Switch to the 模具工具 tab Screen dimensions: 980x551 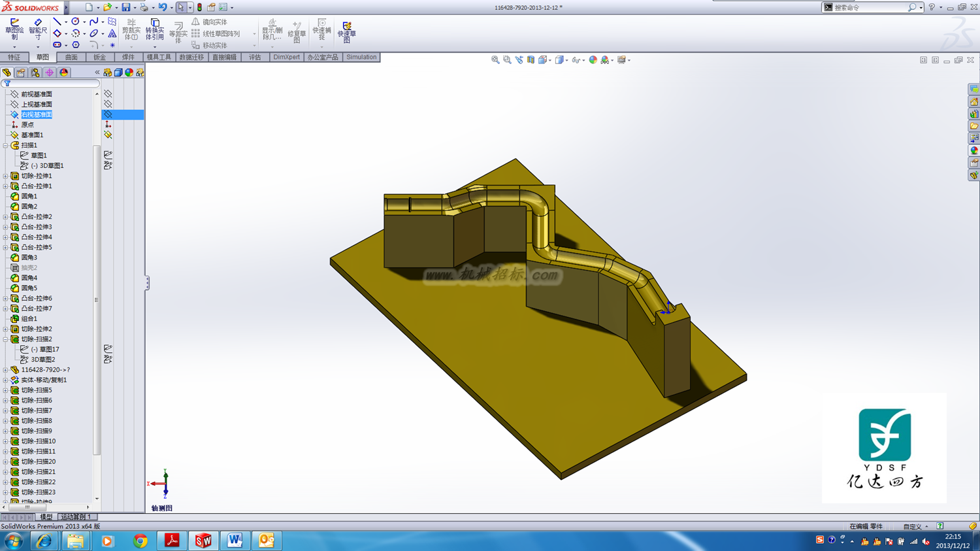(x=159, y=58)
